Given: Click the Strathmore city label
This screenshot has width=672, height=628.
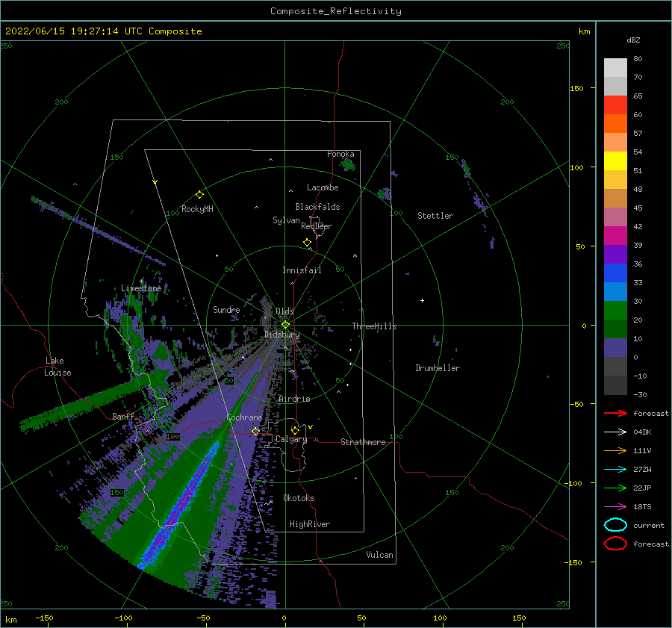Looking at the screenshot, I should 363,442.
